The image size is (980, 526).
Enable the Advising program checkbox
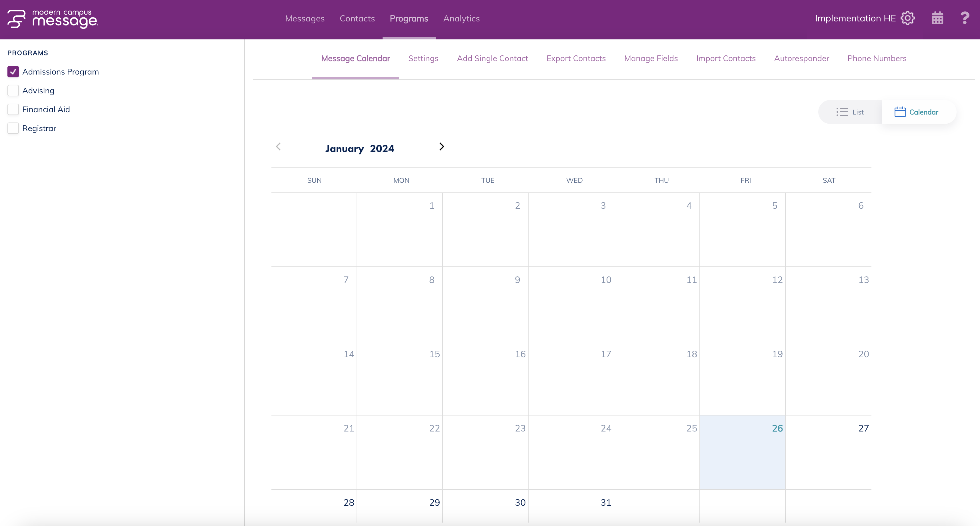13,91
